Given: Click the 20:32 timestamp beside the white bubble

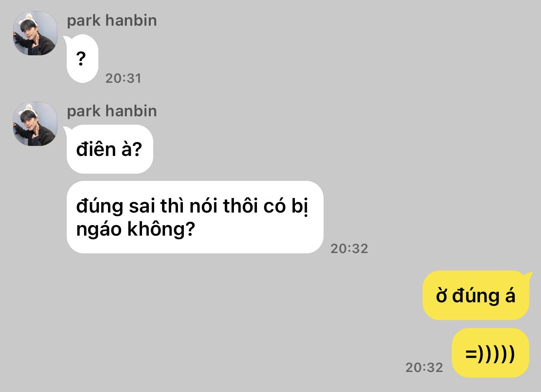Looking at the screenshot, I should coord(349,249).
